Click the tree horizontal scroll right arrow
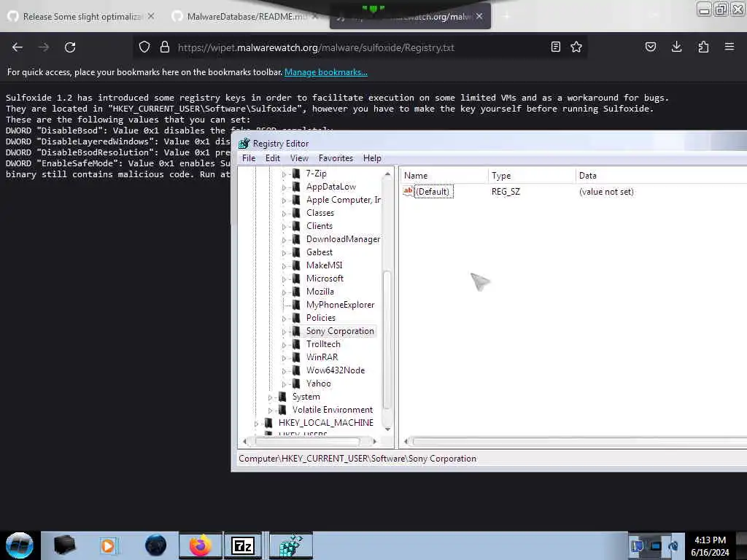Viewport: 747px width, 560px height. (x=374, y=441)
